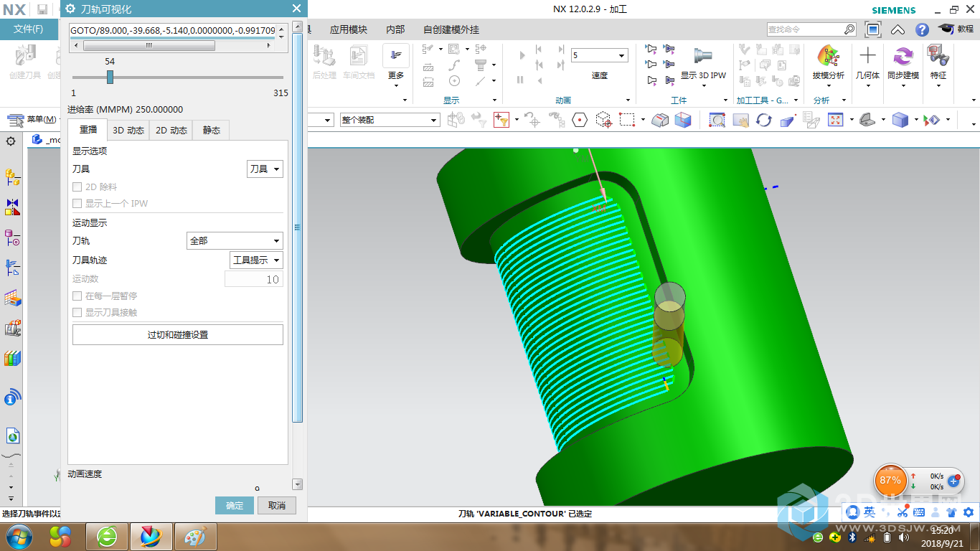
Task: Open the Libraries books sidebar icon
Action: tap(13, 358)
